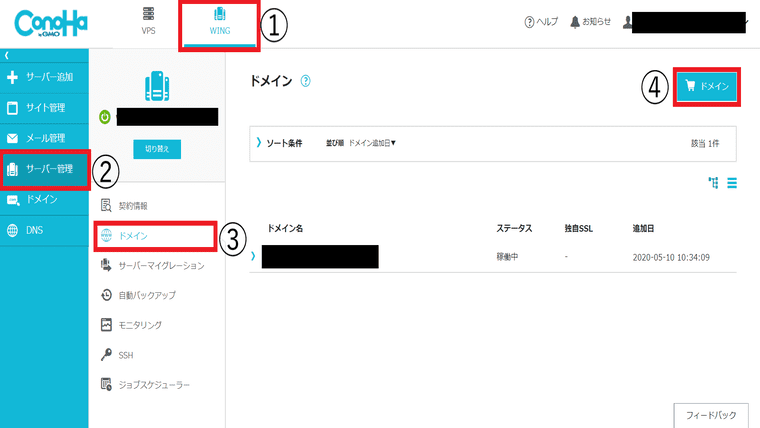Open メール管理 in the sidebar

(44, 138)
